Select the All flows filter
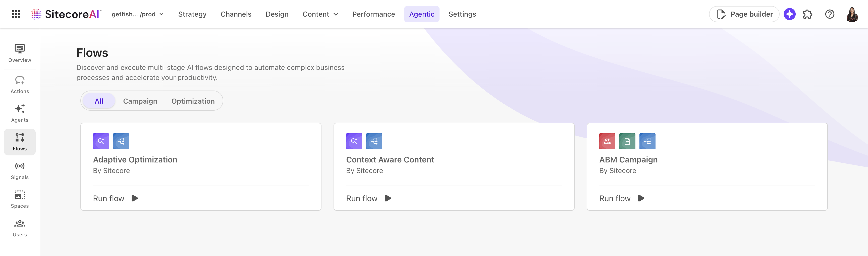Screen dimensions: 868x256 (99, 101)
